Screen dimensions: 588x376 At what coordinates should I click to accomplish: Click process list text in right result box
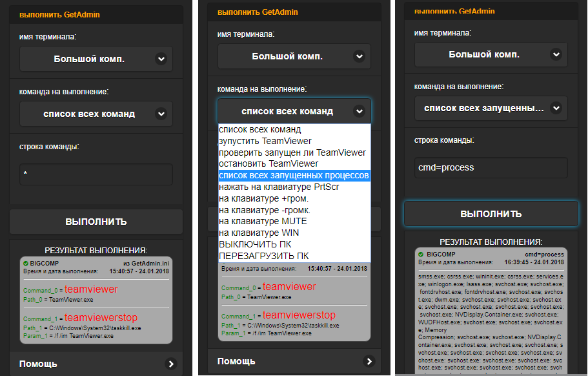(491, 323)
